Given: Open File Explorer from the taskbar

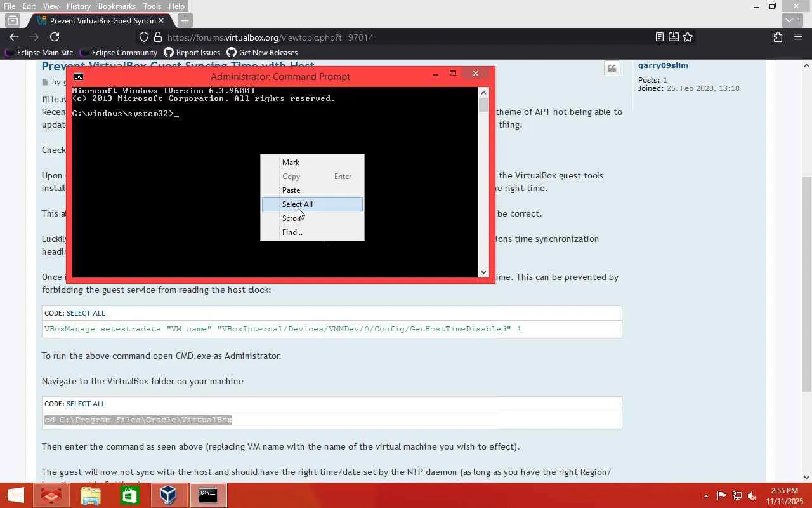Looking at the screenshot, I should 91,495.
